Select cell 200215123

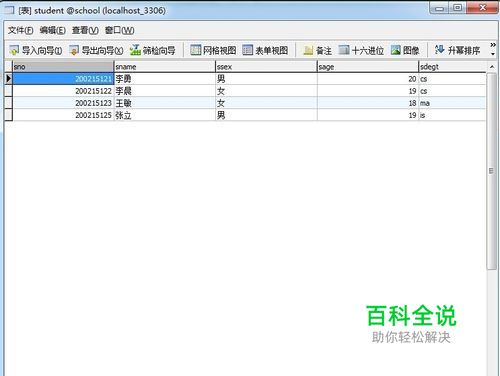click(x=63, y=103)
